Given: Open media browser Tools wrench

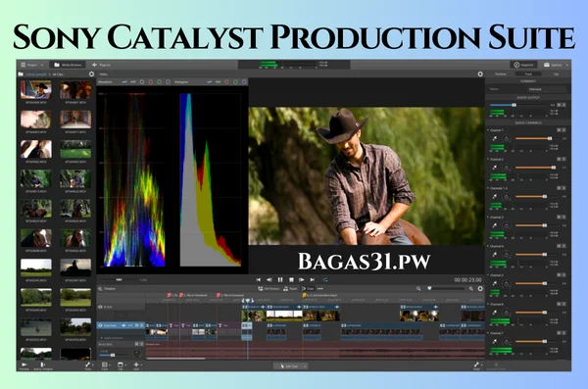Looking at the screenshot, I should 88,366.
